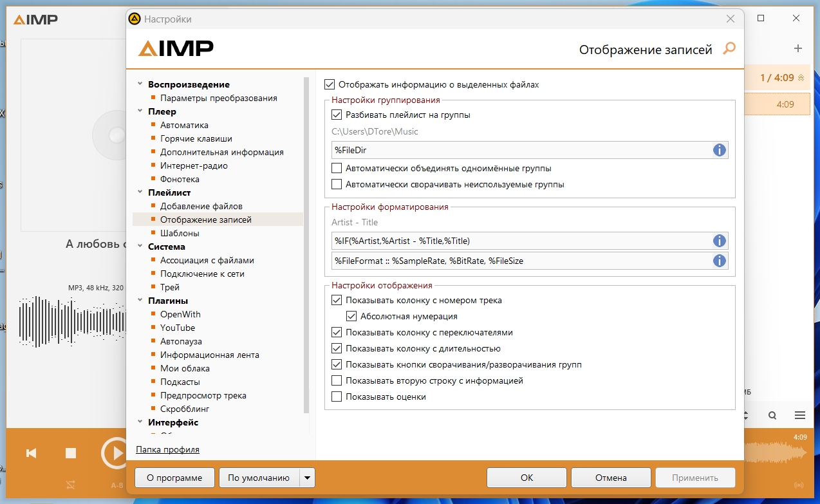The height and width of the screenshot is (504, 820).
Task: Click the playlist search magnifier icon
Action: coord(772,415)
